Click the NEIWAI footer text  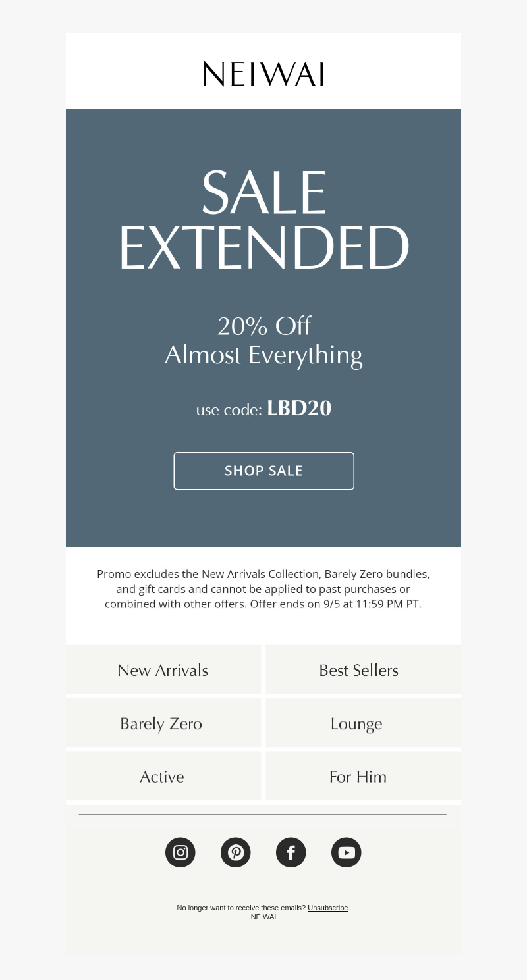click(263, 917)
